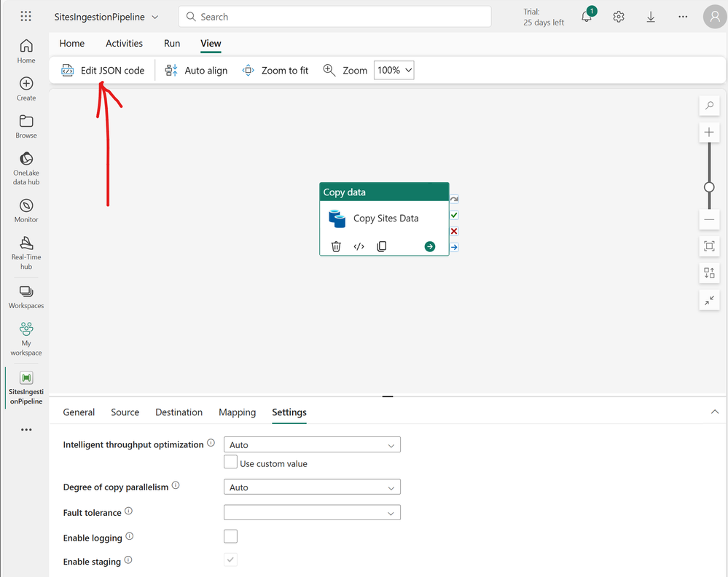Enable the Use custom value checkbox
Screen dimensions: 728x577
tap(230, 461)
